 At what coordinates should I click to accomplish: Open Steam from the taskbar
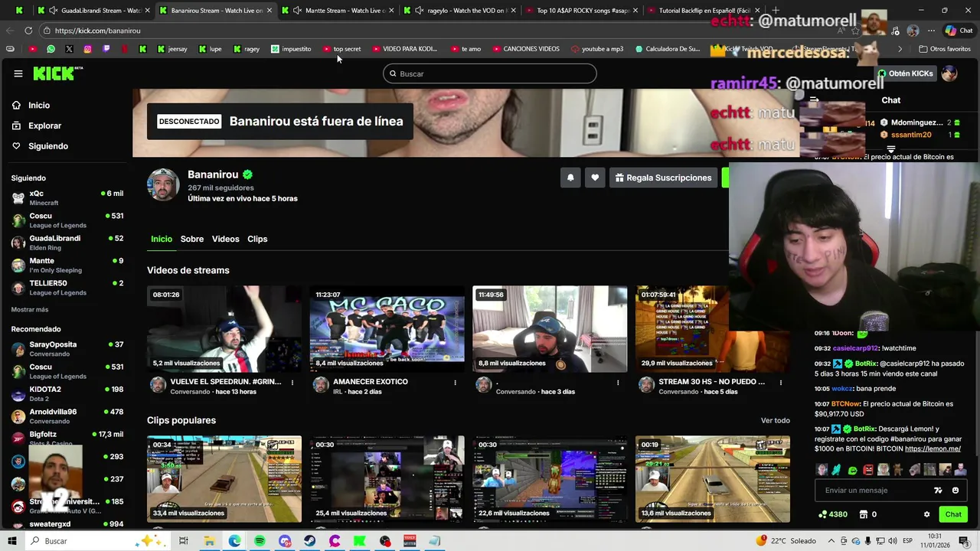click(309, 541)
